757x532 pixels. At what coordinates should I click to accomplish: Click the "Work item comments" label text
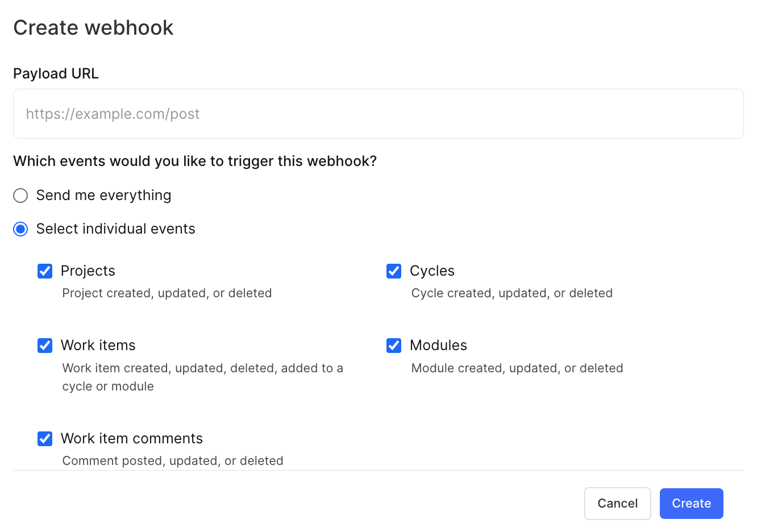pyautogui.click(x=132, y=439)
